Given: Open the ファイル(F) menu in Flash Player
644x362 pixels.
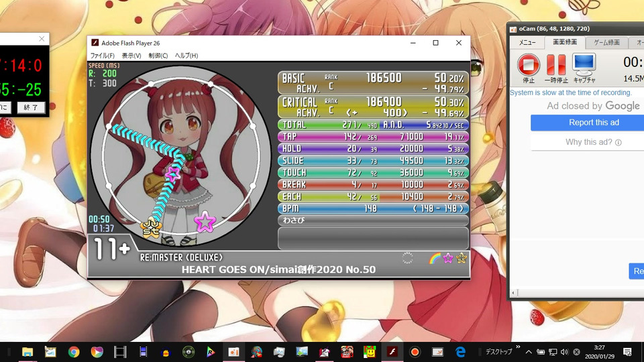Looking at the screenshot, I should (x=102, y=56).
